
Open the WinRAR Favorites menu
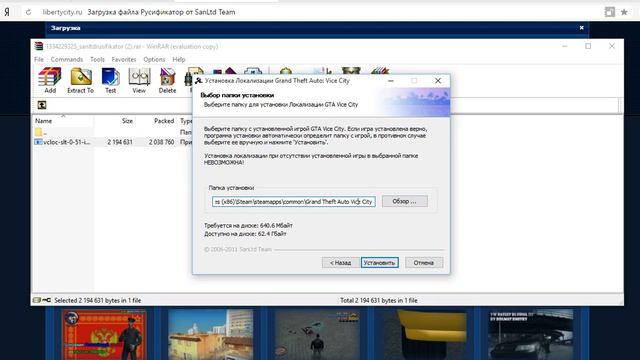click(124, 60)
